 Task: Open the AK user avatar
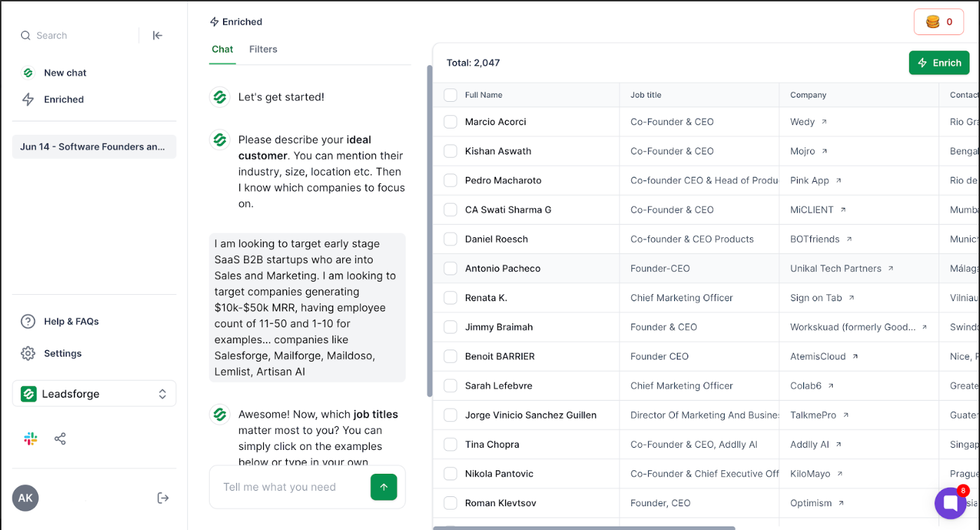click(x=25, y=498)
